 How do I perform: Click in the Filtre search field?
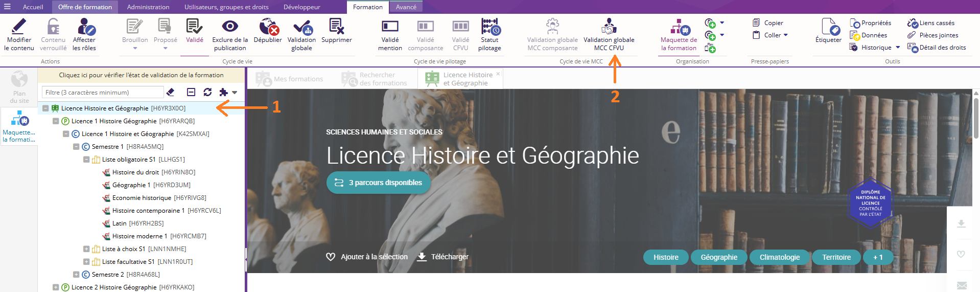pos(102,93)
